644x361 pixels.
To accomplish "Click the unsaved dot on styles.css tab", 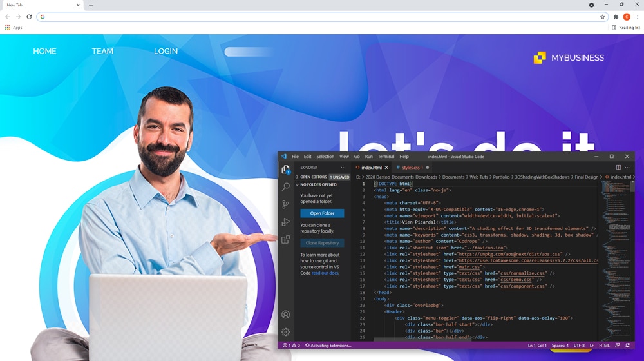I will (428, 168).
